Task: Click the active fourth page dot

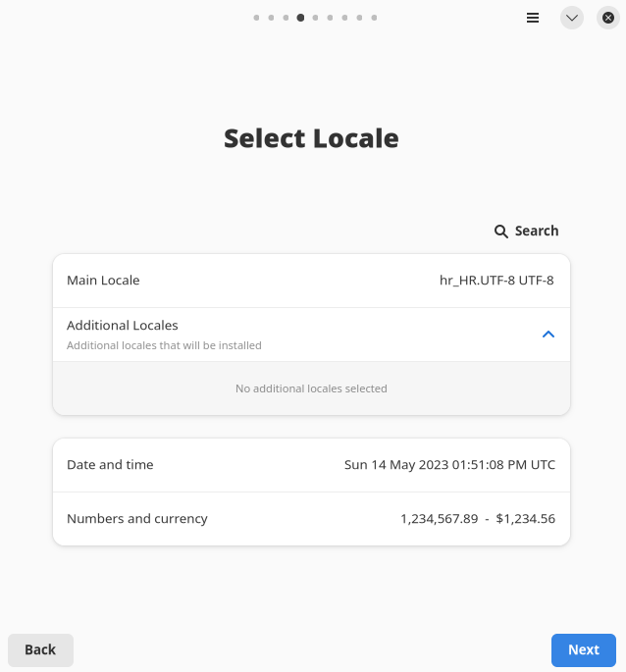Action: (300, 18)
